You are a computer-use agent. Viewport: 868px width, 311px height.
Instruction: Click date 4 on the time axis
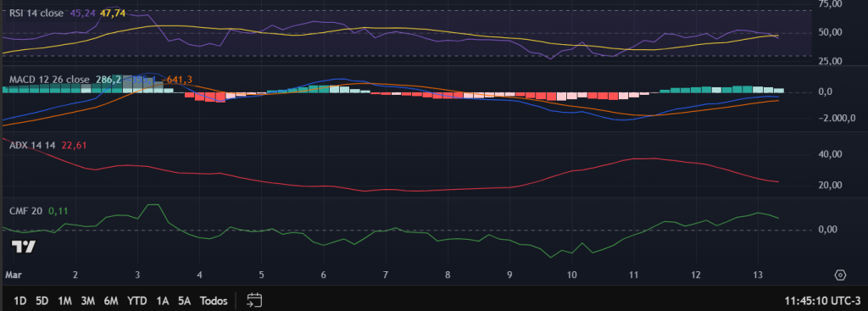click(199, 275)
